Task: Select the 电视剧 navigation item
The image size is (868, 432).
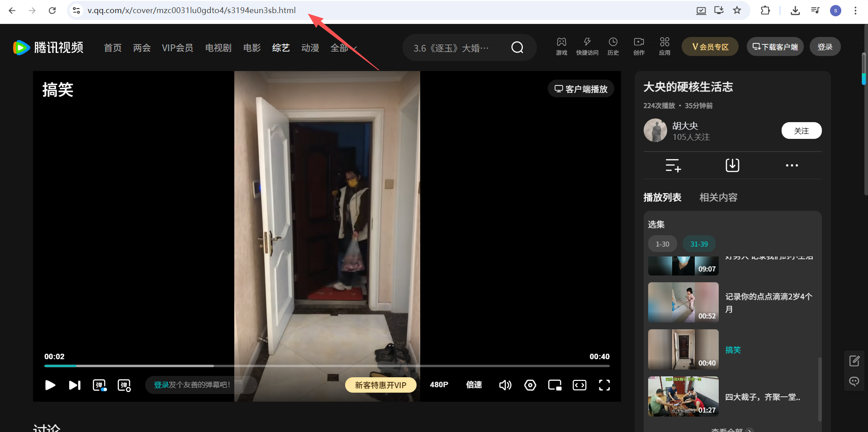Action: coord(218,48)
